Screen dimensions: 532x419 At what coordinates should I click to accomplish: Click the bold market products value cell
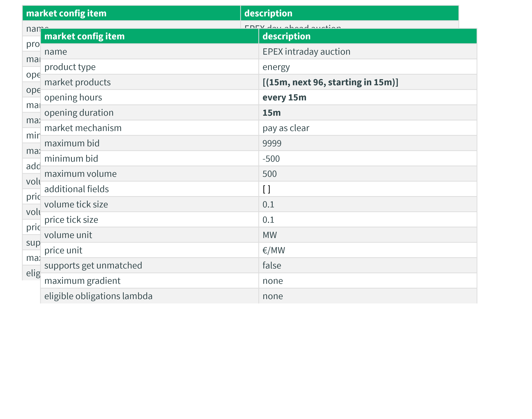click(330, 82)
